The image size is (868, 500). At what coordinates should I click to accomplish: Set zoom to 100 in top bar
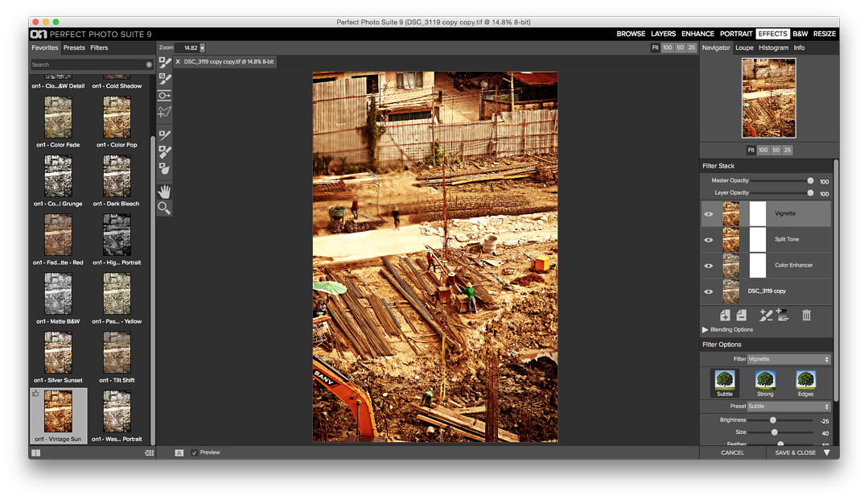point(668,48)
